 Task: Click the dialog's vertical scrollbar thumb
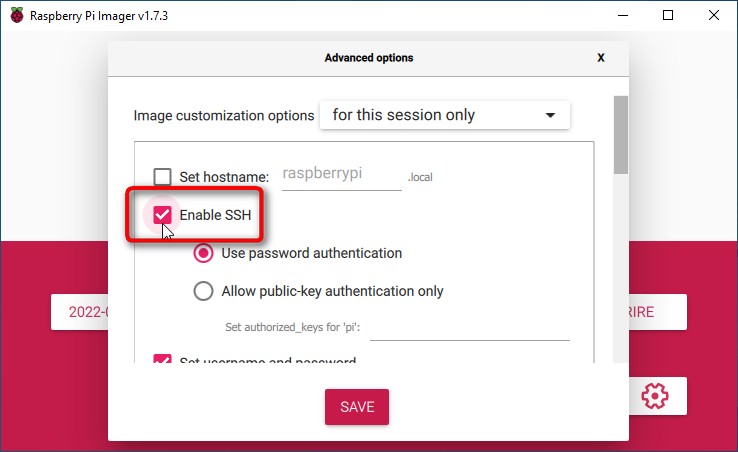tap(621, 135)
